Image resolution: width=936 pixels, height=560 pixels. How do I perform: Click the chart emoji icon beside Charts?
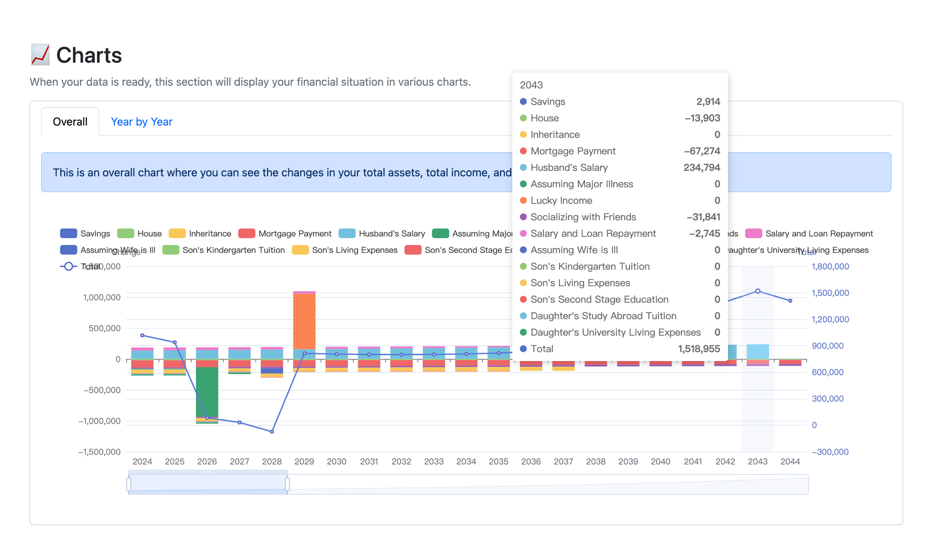tap(40, 55)
